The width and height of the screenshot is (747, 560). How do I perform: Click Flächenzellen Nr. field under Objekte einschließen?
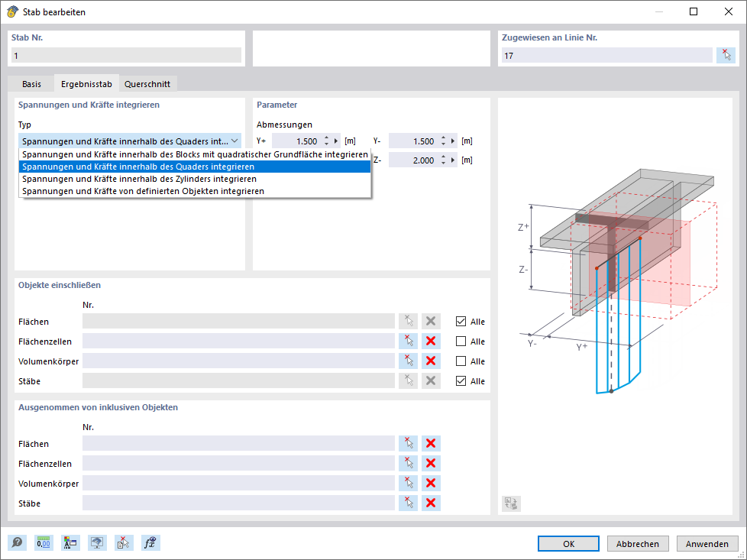(238, 342)
